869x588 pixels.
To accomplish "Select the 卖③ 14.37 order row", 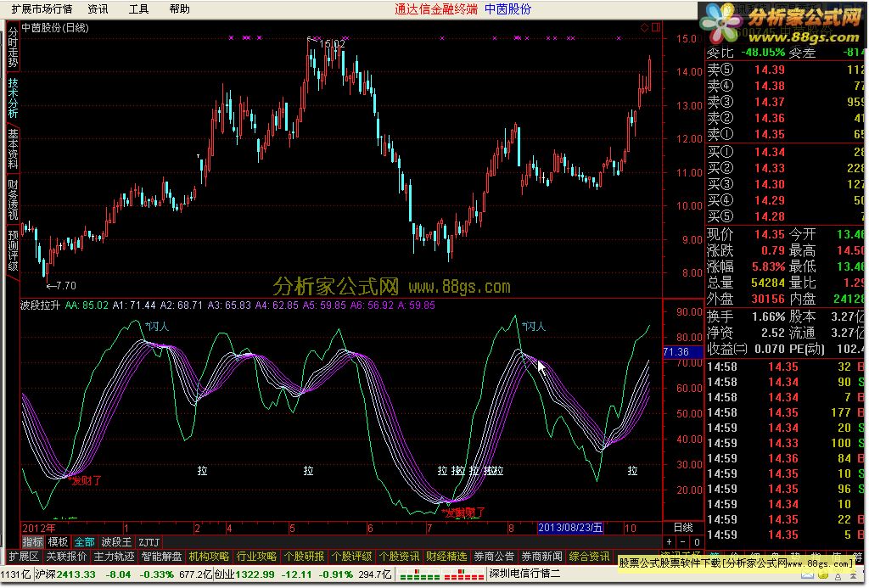I will point(785,102).
